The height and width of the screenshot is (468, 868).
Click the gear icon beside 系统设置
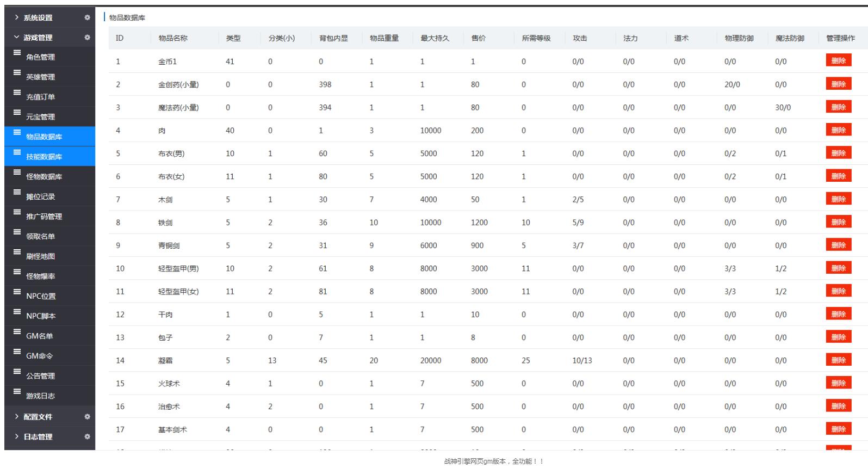[x=87, y=17]
